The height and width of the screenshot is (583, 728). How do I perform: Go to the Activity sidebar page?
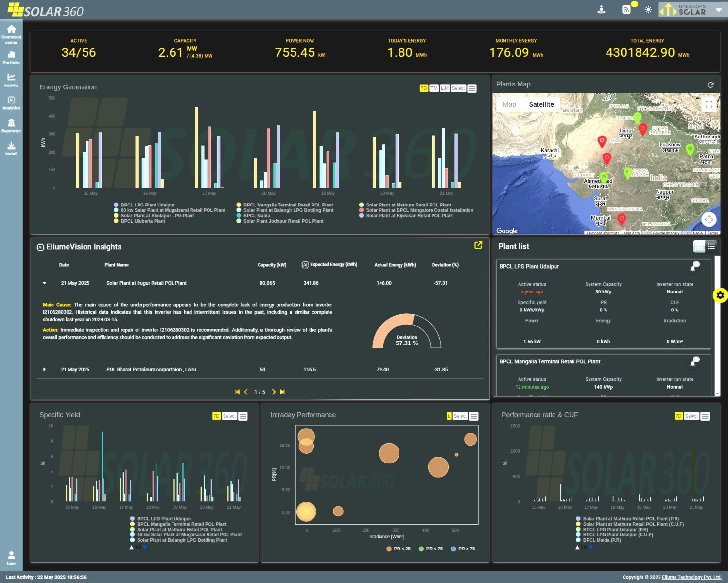(11, 80)
